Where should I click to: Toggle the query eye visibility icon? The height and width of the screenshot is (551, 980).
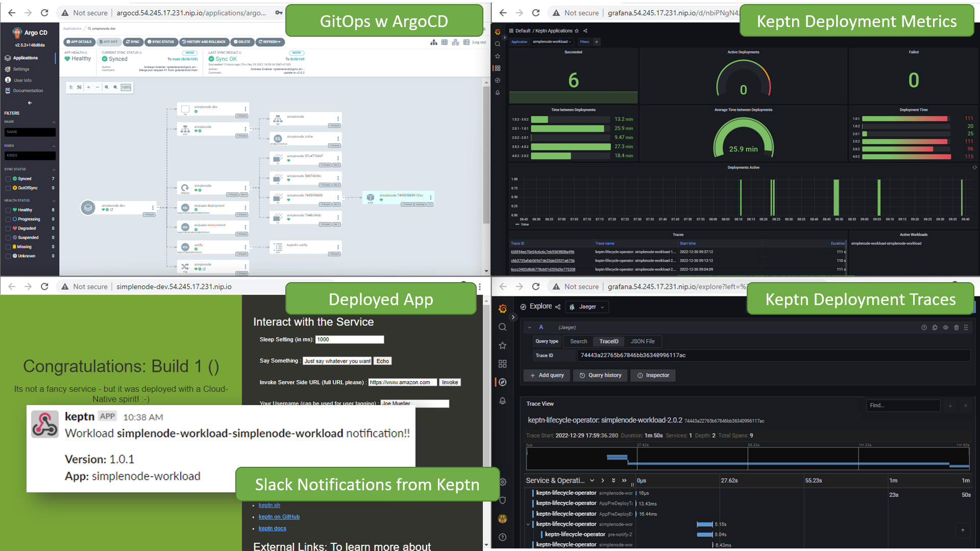945,328
